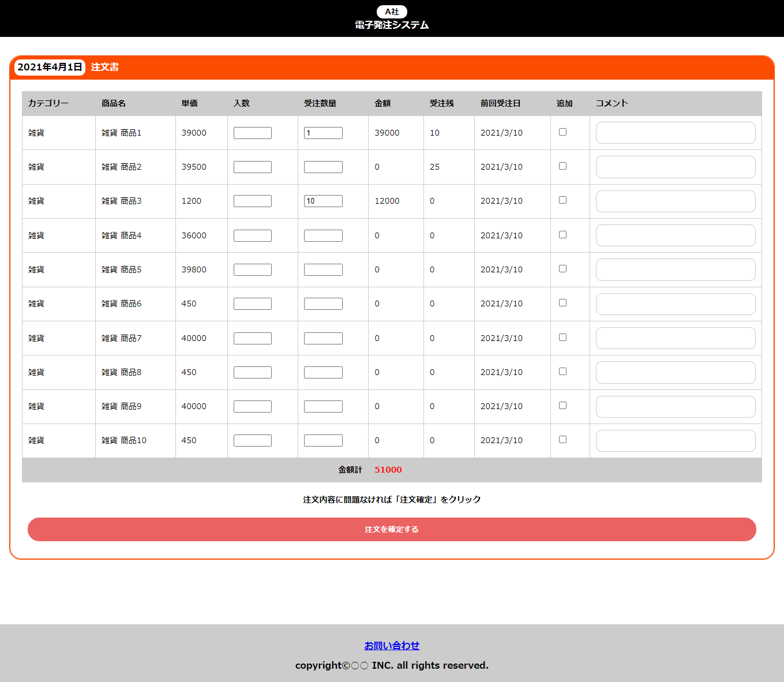Screen dimensions: 784x682
Task: Click 入数 field for 雑貨 商品7
Action: click(253, 338)
